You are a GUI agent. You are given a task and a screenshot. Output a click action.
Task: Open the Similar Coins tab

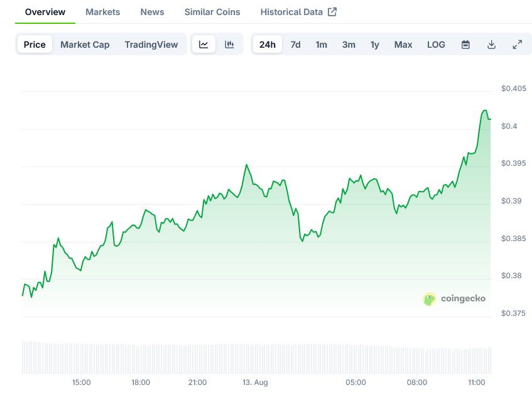(212, 12)
